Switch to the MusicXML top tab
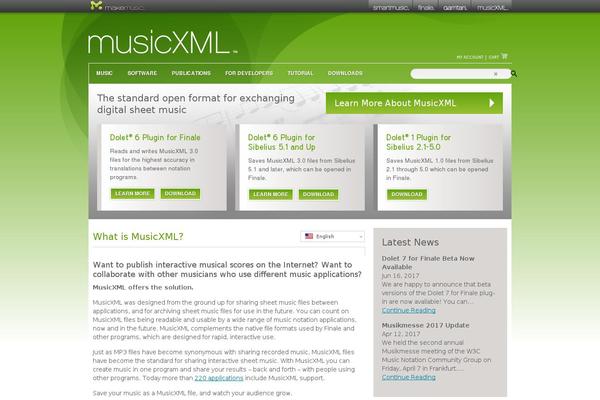 click(491, 7)
